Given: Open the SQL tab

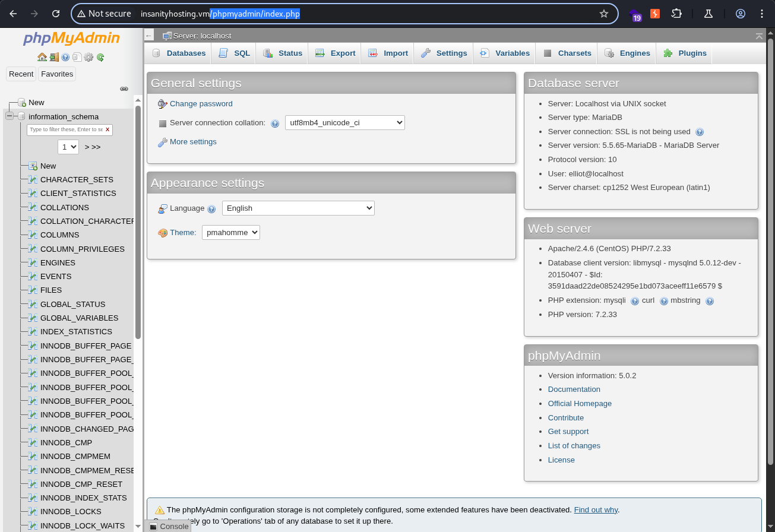Looking at the screenshot, I should (x=234, y=53).
